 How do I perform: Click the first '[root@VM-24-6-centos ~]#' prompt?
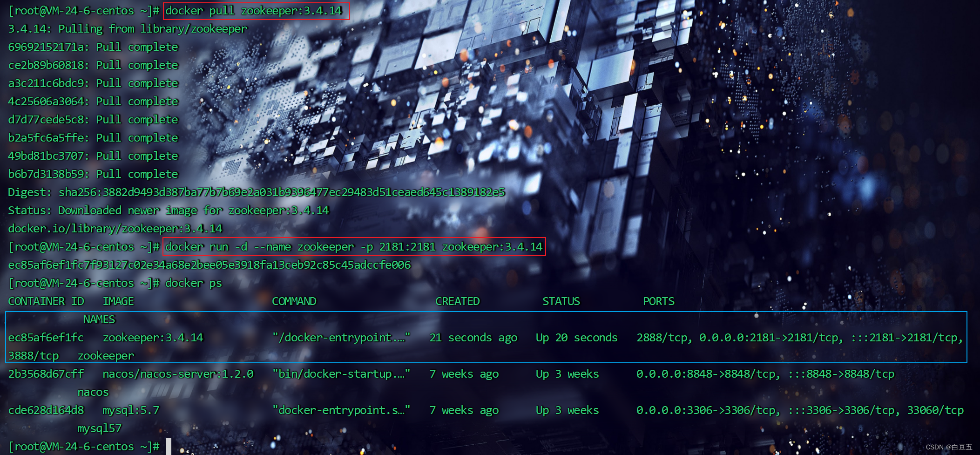tap(84, 11)
